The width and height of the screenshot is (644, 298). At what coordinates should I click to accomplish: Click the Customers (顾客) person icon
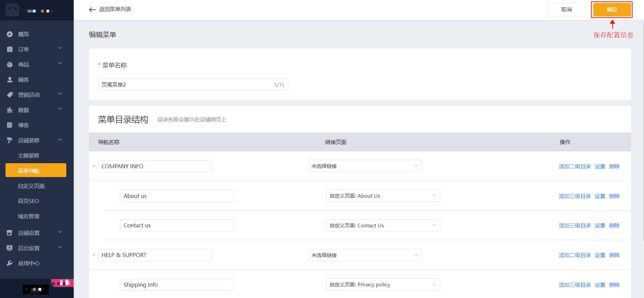point(10,80)
